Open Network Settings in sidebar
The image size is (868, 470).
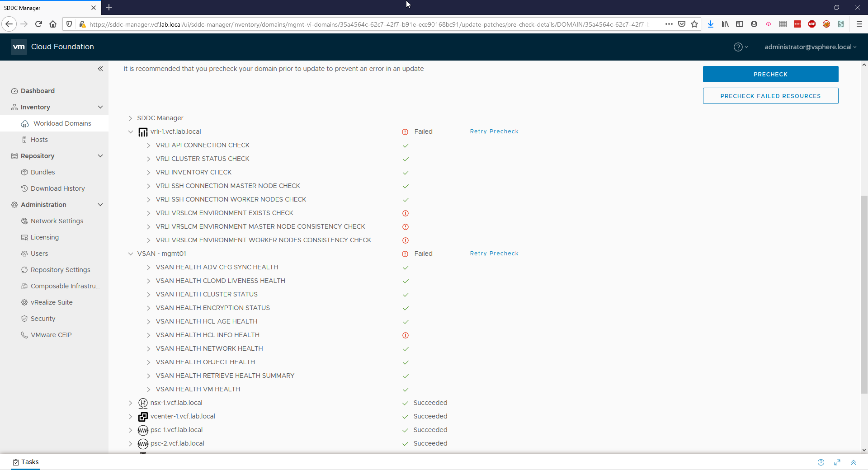(57, 221)
